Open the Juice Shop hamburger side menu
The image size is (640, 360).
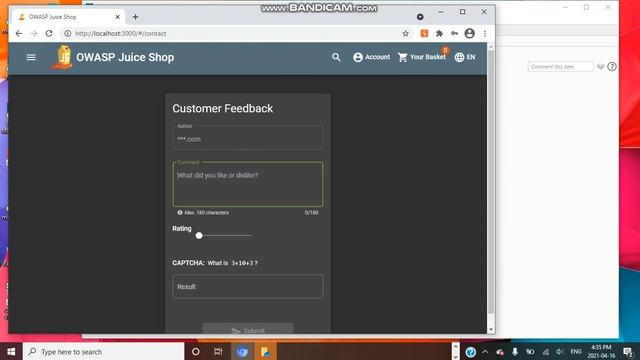31,57
